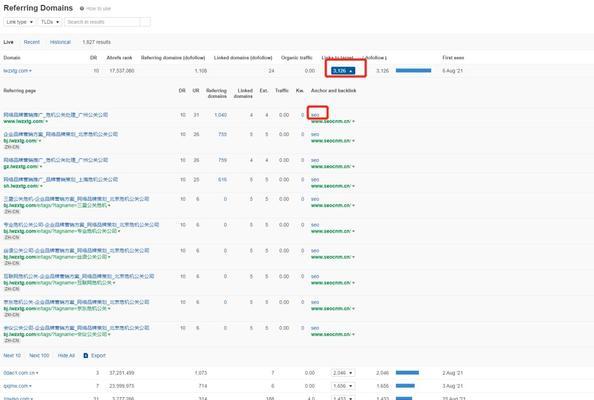594x400 pixels.
Task: Click the Next 10 link
Action: (x=12, y=355)
